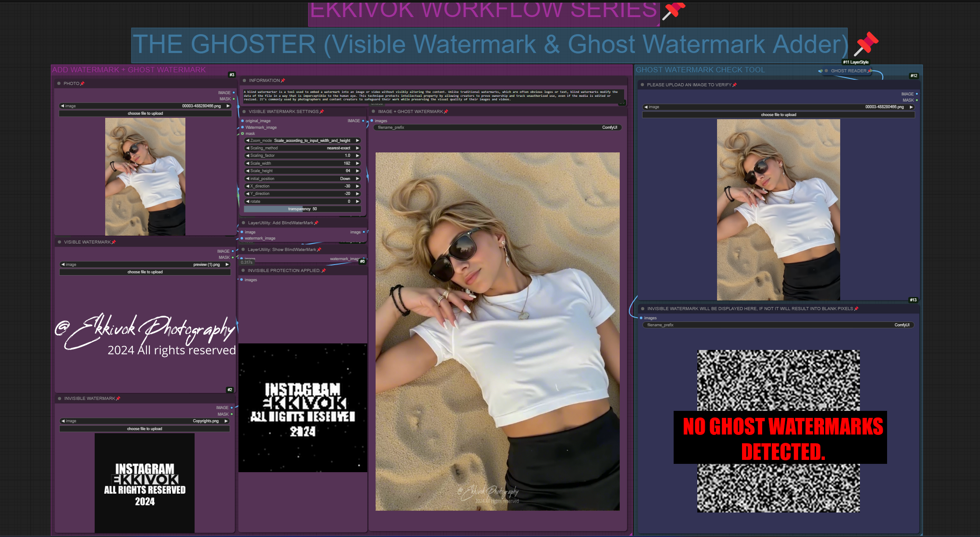This screenshot has height=537, width=980.
Task: Click filename_prefix field in IMAGE + GHOST WATERMARK
Action: point(497,127)
